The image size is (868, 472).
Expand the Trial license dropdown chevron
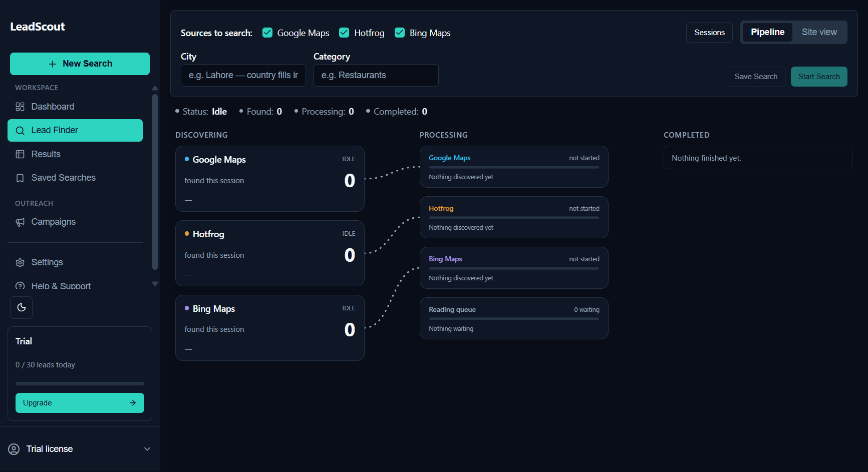click(x=147, y=449)
